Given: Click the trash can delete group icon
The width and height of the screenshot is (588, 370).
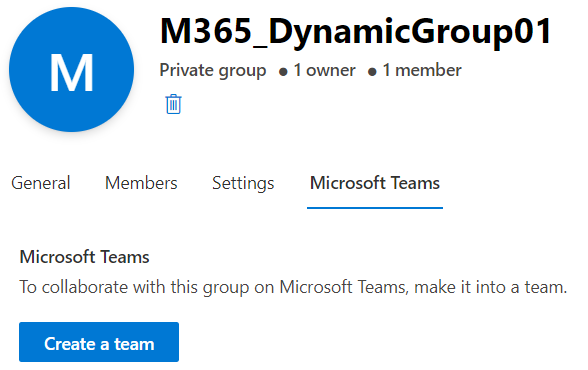Looking at the screenshot, I should [173, 104].
